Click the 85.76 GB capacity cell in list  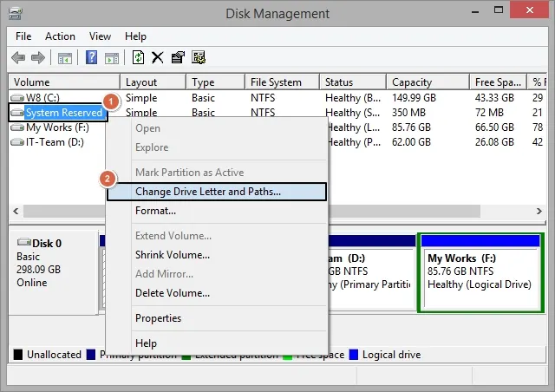point(411,127)
